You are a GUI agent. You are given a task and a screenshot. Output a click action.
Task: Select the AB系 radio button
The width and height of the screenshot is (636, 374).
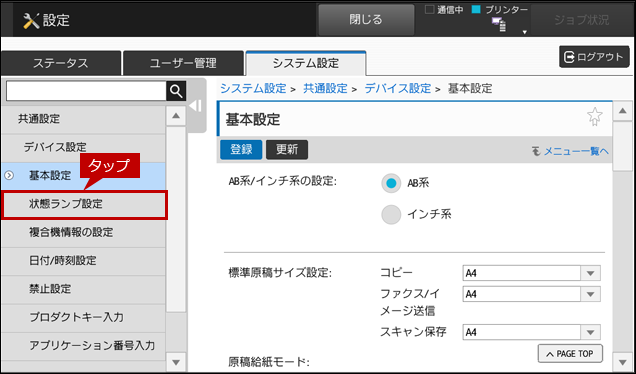pos(391,183)
